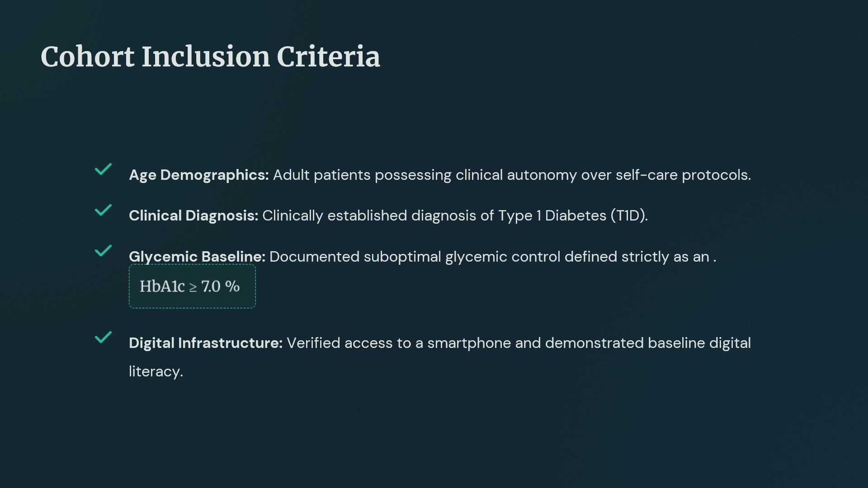This screenshot has width=868, height=488.
Task: Click the Type 1 Diabetes (T1D) text
Action: (573, 216)
